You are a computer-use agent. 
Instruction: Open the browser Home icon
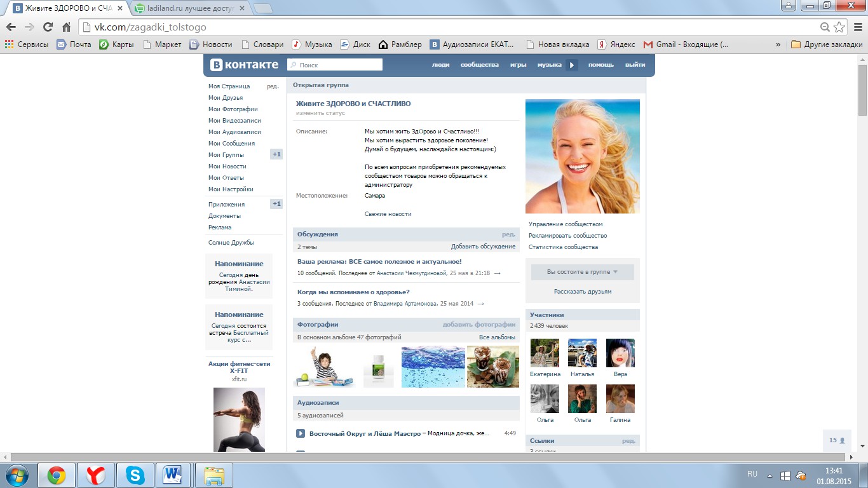point(66,27)
